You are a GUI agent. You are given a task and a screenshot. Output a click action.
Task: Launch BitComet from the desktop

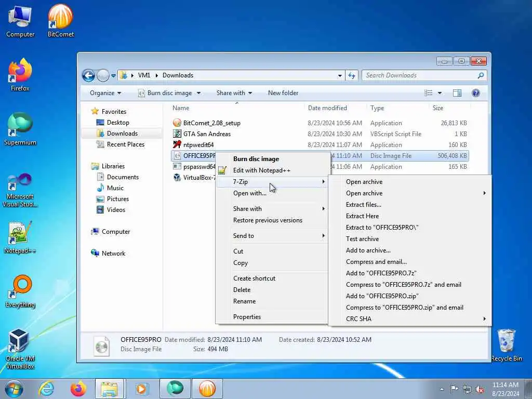(60, 21)
